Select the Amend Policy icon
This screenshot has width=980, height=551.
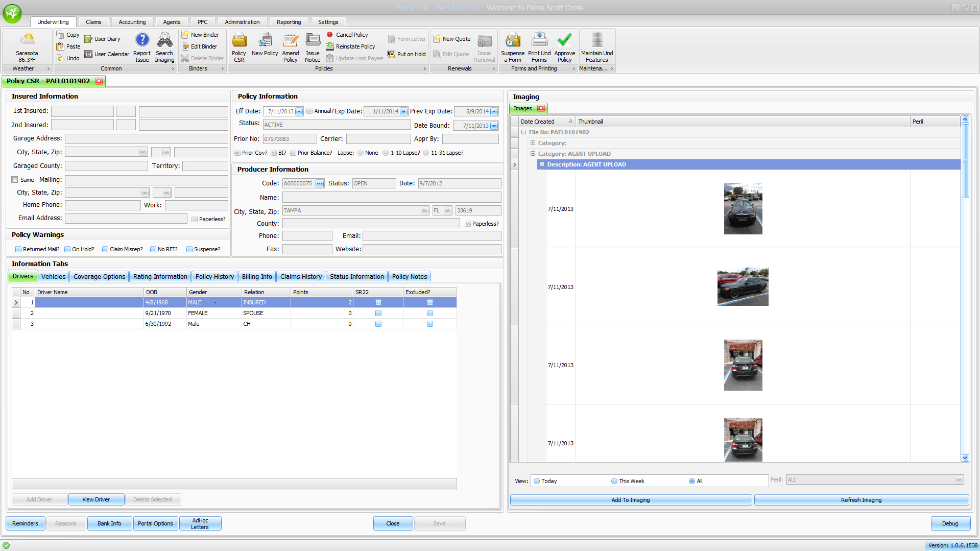[x=291, y=40]
